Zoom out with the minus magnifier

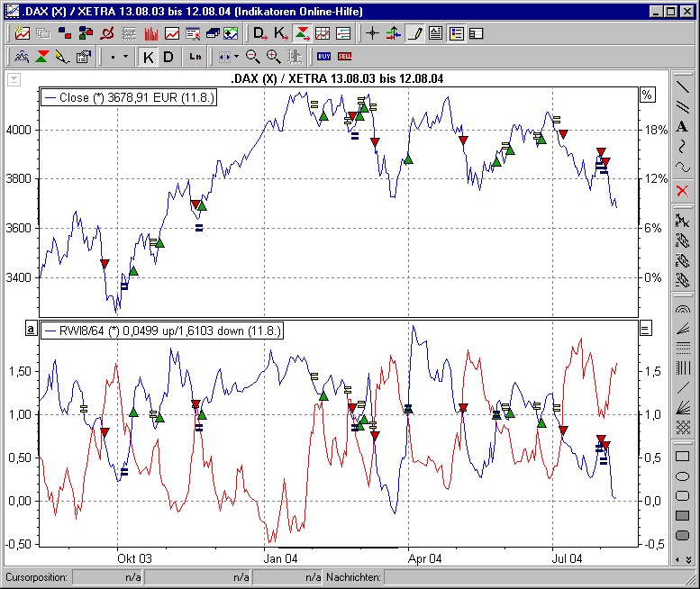pos(253,57)
